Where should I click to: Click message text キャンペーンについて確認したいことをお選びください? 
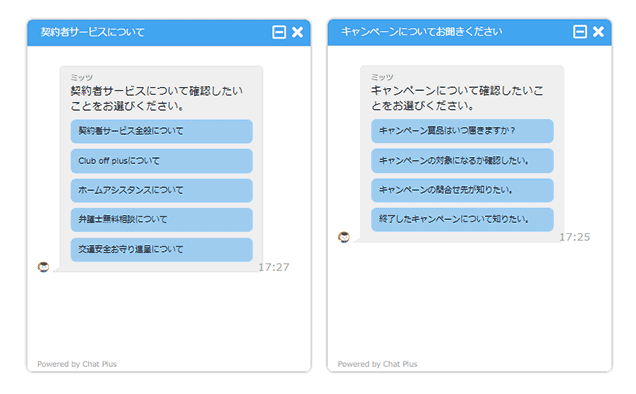point(457,98)
